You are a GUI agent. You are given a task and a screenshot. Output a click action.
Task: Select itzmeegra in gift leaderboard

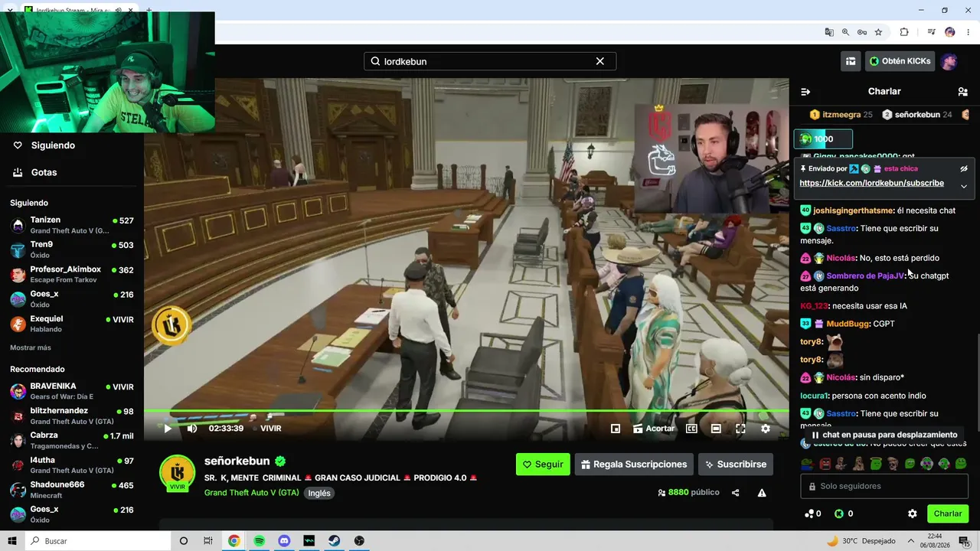pos(841,115)
